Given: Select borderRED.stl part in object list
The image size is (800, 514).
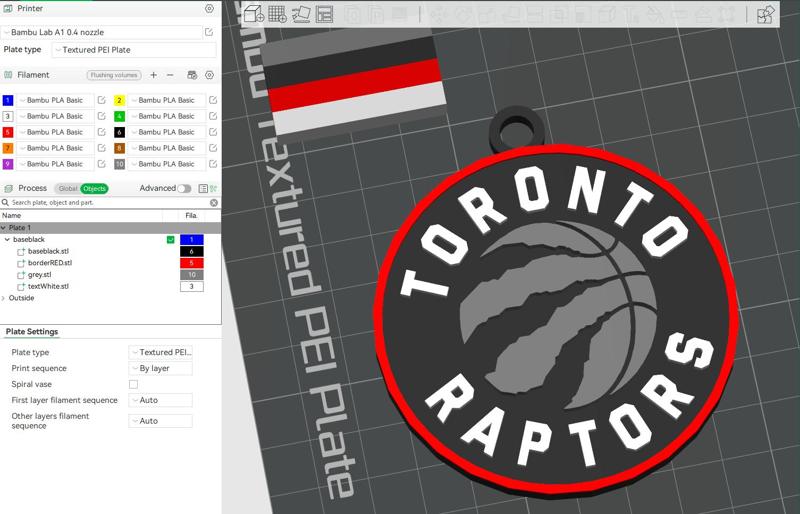Looking at the screenshot, I should 49,263.
